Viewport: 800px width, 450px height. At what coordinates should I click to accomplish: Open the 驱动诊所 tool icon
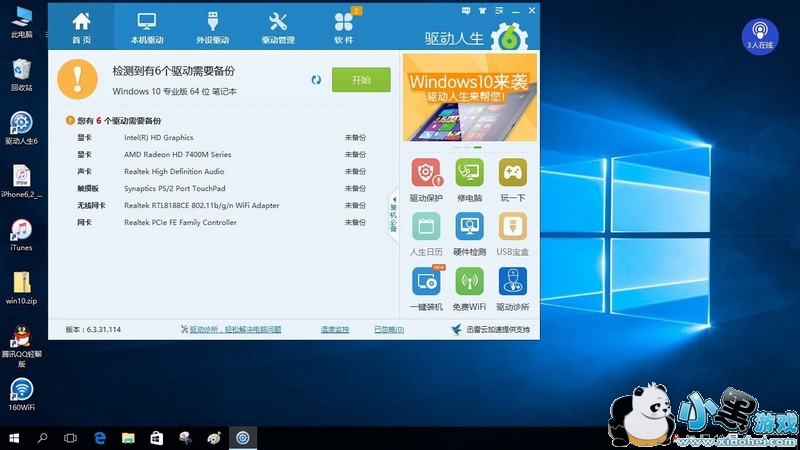tap(513, 289)
